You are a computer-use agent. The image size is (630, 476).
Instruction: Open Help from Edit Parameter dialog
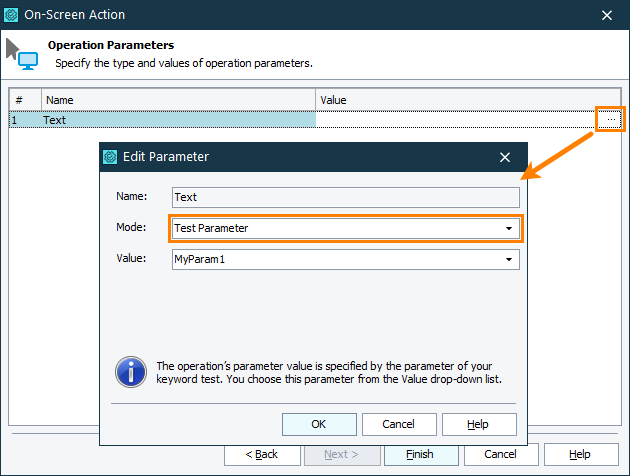478,424
